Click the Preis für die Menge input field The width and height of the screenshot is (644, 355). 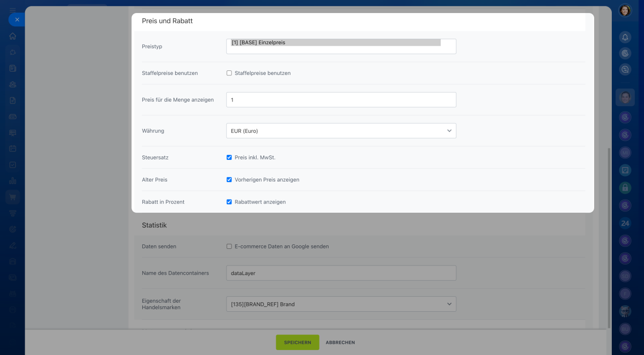click(x=341, y=100)
